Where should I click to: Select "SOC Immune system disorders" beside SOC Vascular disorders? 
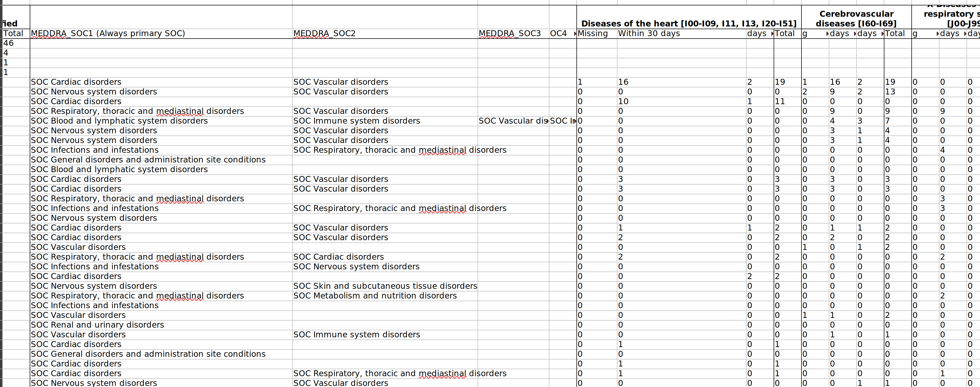tap(385, 335)
